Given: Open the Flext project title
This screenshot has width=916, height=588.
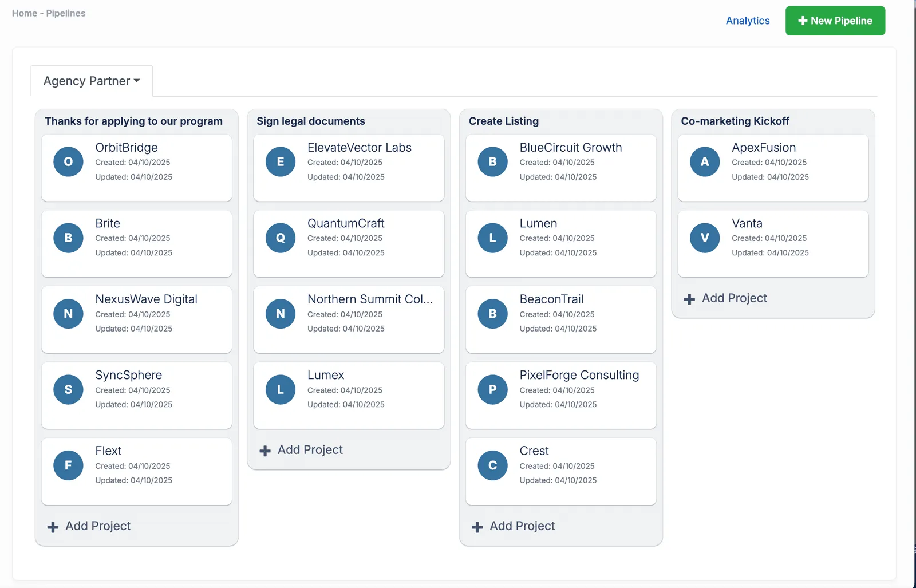Looking at the screenshot, I should [x=108, y=451].
